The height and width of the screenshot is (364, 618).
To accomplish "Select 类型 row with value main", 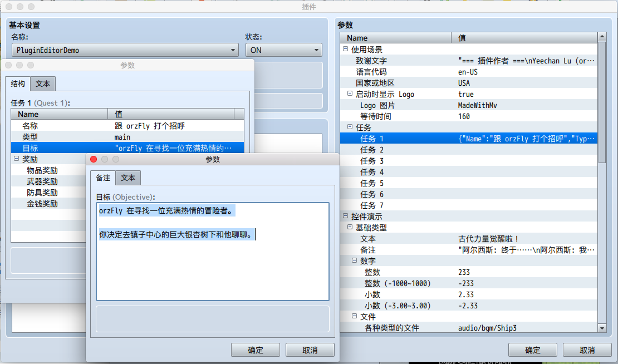I will tap(127, 137).
